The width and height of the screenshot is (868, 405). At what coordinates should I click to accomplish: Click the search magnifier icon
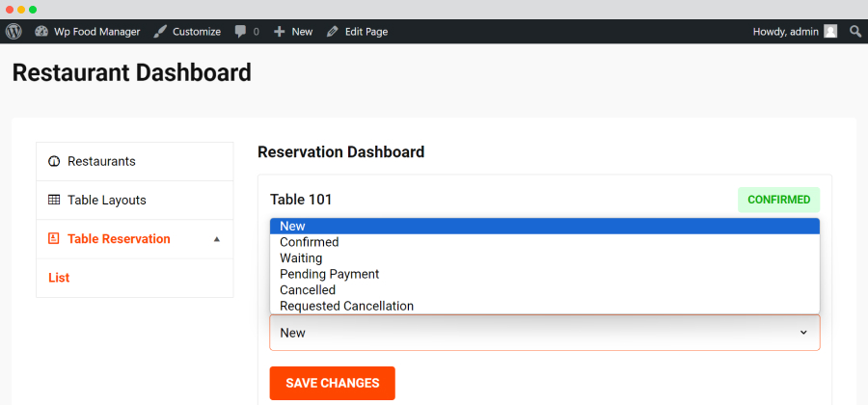(855, 32)
